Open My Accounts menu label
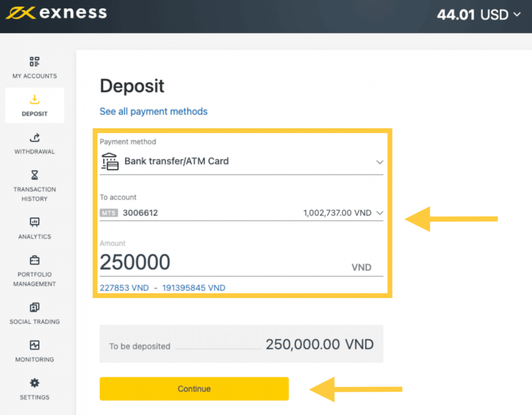This screenshot has width=532, height=415. [x=35, y=76]
